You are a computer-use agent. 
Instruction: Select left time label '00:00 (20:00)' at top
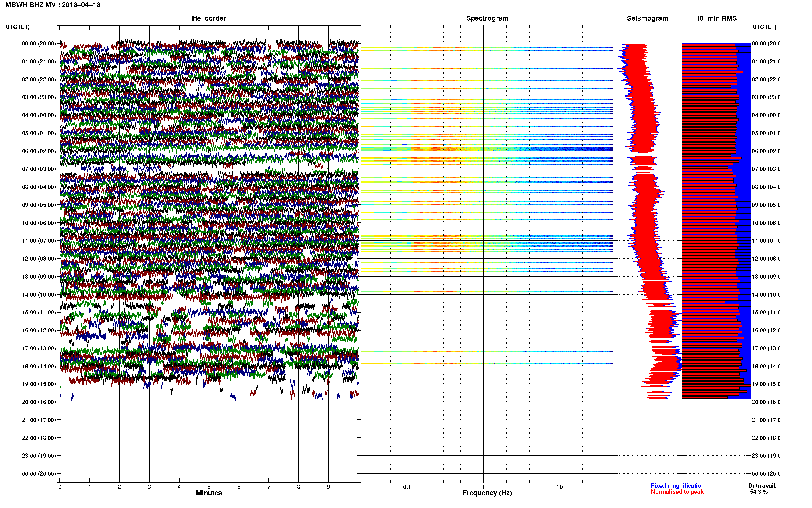tap(39, 44)
